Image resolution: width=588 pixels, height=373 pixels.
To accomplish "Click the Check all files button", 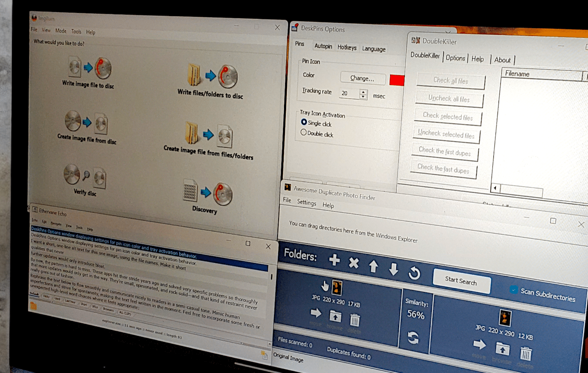I will coord(451,81).
